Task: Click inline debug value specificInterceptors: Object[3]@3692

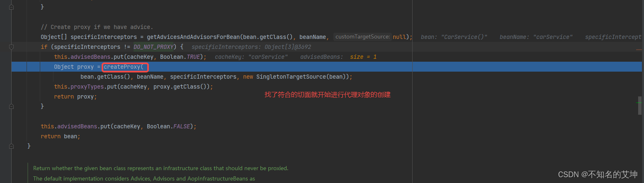Action: [251, 47]
